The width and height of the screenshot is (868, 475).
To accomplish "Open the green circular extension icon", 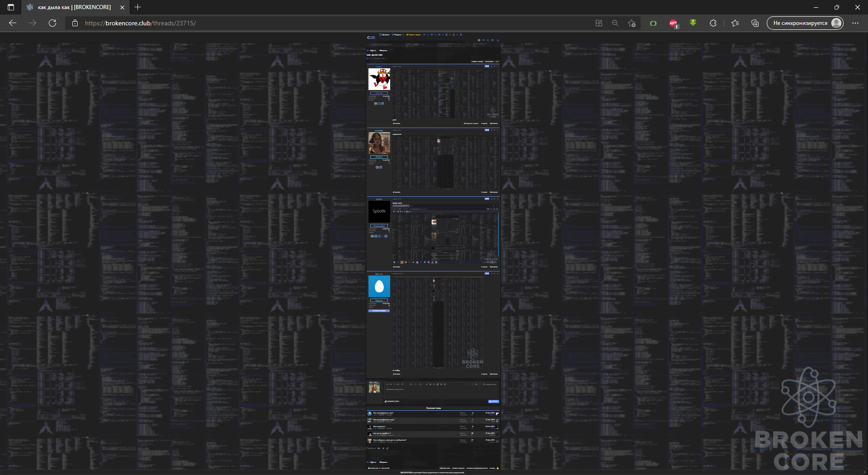I will point(653,23).
